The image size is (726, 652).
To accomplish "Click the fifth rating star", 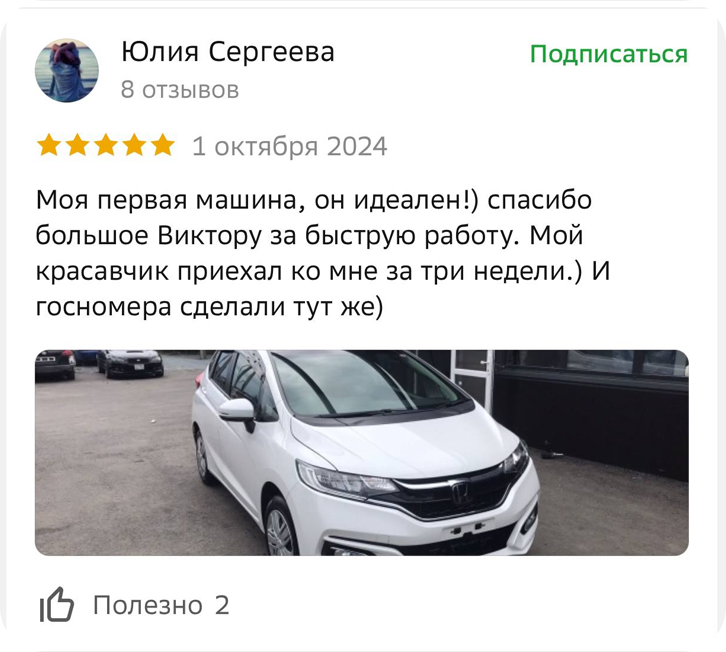I will (163, 145).
